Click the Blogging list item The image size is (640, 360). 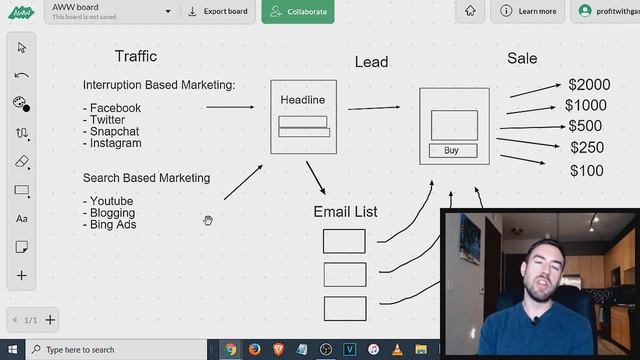point(109,213)
